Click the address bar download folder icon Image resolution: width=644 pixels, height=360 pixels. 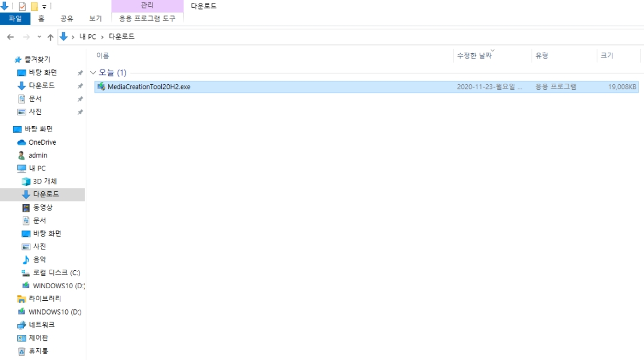point(64,36)
